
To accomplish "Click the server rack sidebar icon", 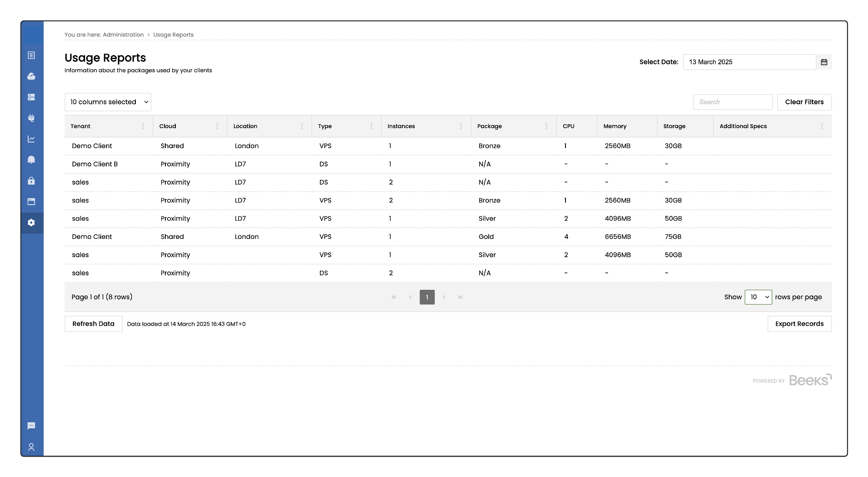I will tap(31, 97).
